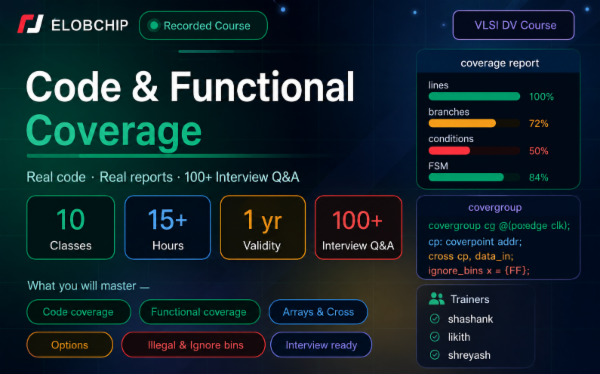Click the check icon beside likith
600x374 pixels.
coord(435,337)
